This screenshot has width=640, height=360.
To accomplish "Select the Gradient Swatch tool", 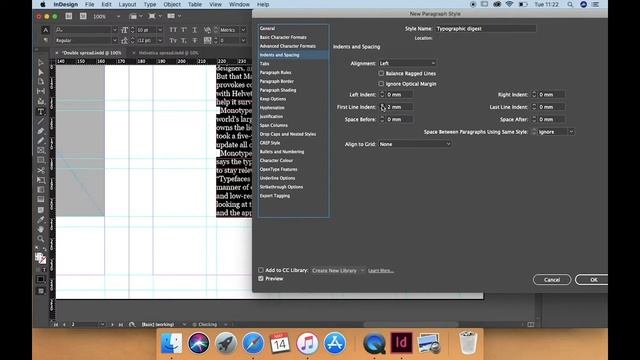I will [41, 190].
